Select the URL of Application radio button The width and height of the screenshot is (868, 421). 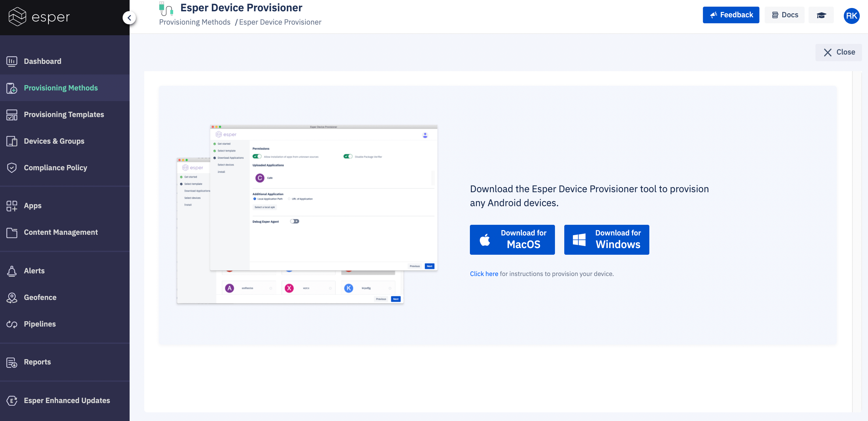[x=289, y=199]
